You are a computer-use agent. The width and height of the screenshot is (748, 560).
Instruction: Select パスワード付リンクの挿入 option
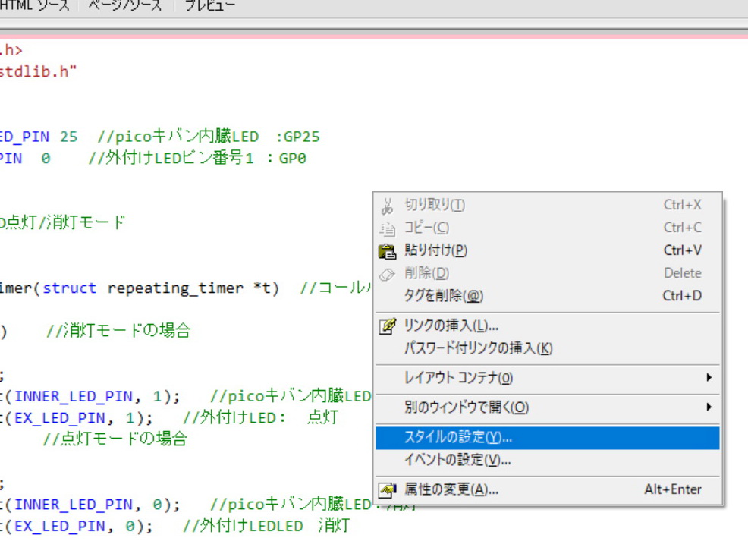(x=478, y=349)
